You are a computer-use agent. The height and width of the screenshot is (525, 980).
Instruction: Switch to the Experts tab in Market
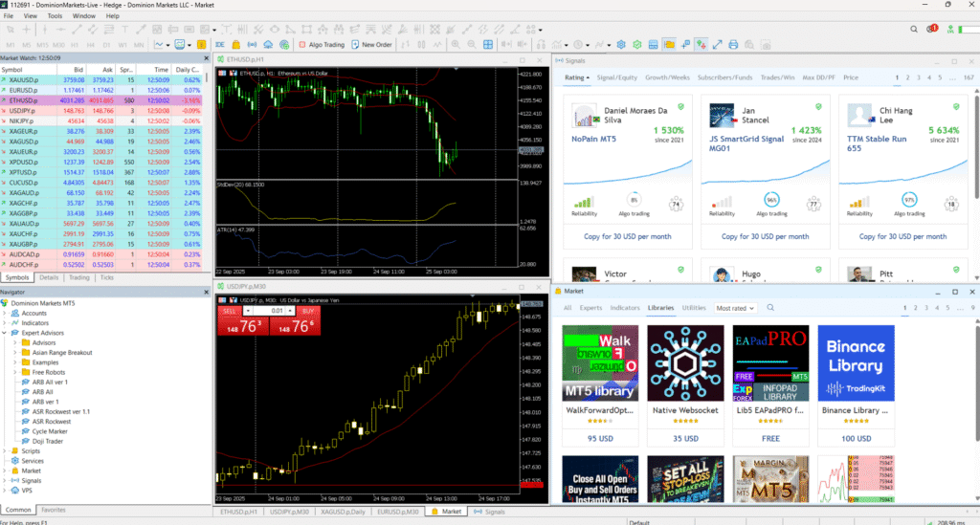tap(590, 308)
